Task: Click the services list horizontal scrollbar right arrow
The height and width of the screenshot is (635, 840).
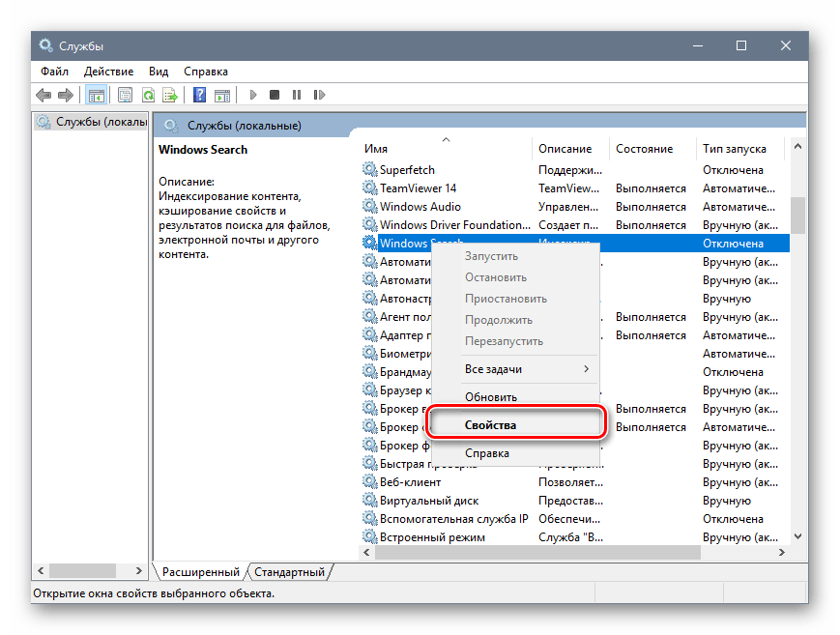Action: pyautogui.click(x=782, y=552)
